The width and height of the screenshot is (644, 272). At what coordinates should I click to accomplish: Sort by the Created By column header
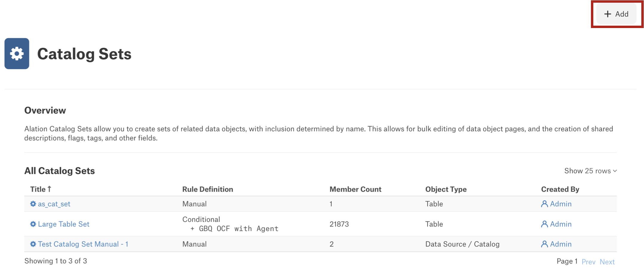point(560,189)
